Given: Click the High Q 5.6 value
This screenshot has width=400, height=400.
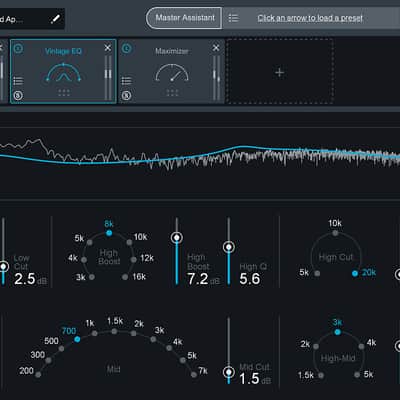Looking at the screenshot, I should 250,279.
